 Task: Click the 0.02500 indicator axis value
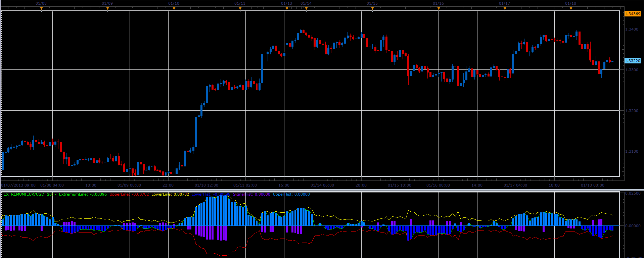coord(633,194)
